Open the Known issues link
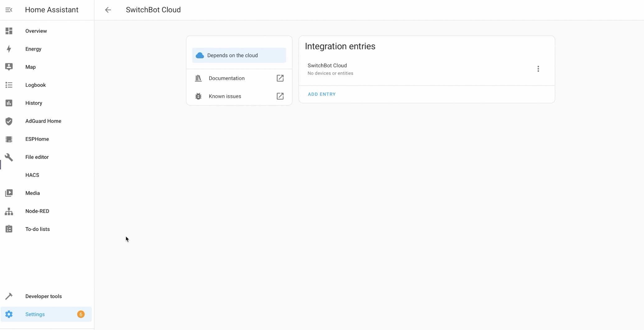This screenshot has height=330, width=644. [x=239, y=96]
